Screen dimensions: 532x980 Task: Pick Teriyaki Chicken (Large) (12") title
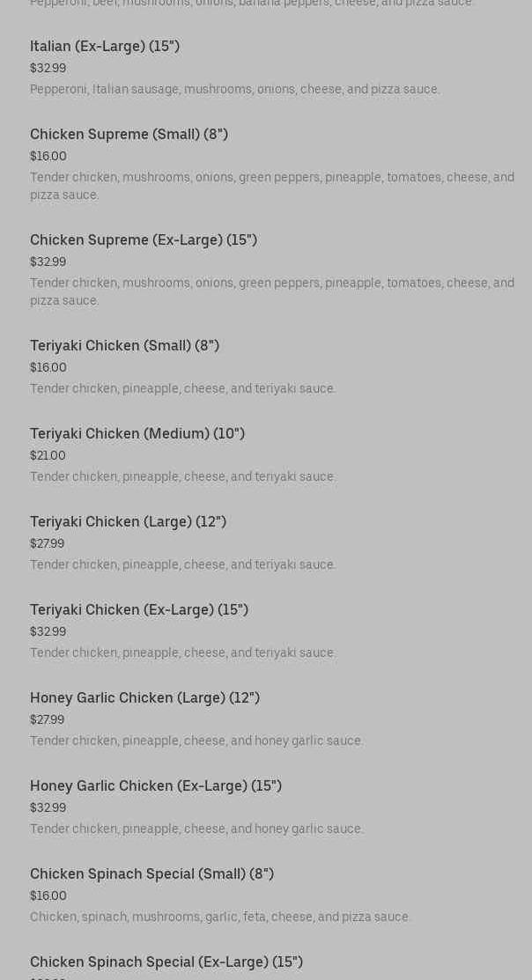click(128, 522)
